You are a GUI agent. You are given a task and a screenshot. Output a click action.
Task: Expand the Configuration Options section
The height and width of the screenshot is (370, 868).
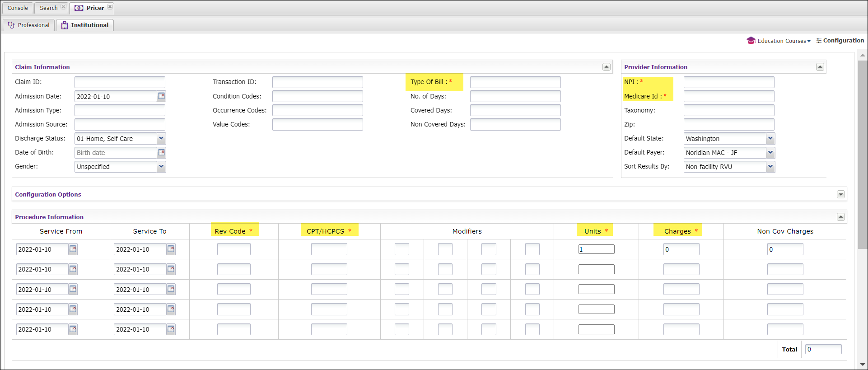coord(840,194)
